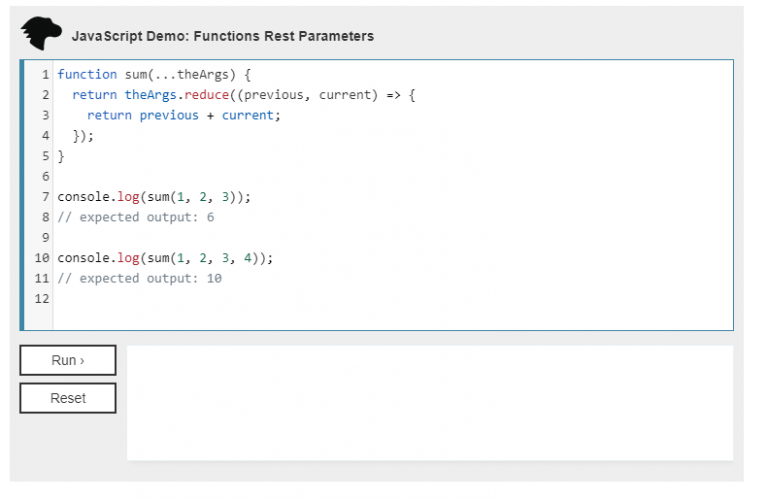The width and height of the screenshot is (768, 500).
Task: Run the JavaScript demo code
Action: tap(68, 360)
